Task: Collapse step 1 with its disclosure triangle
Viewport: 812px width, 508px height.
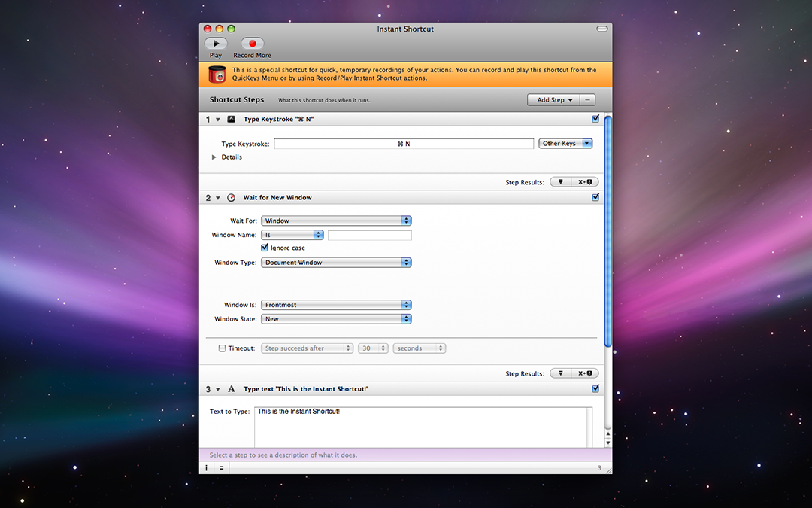Action: coord(218,120)
